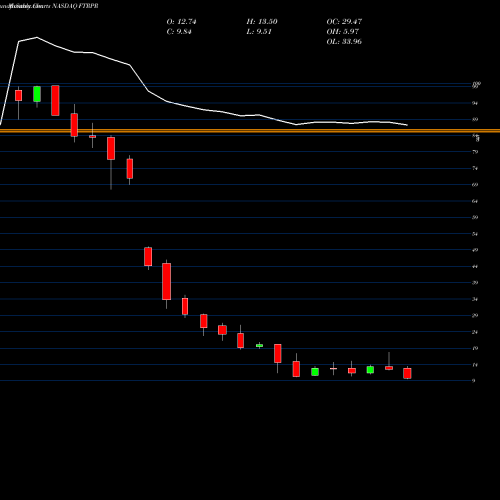The height and width of the screenshot is (500, 500).
Task: Click the last red candle on the chart
Action: [x=407, y=373]
